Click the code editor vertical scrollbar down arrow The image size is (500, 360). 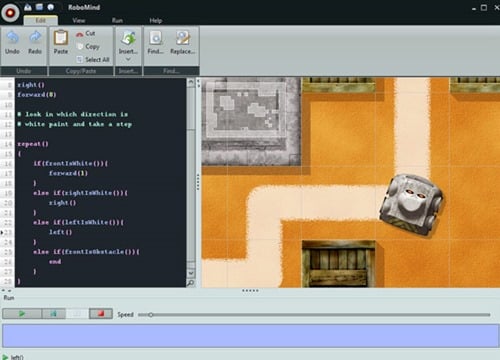[x=191, y=273]
